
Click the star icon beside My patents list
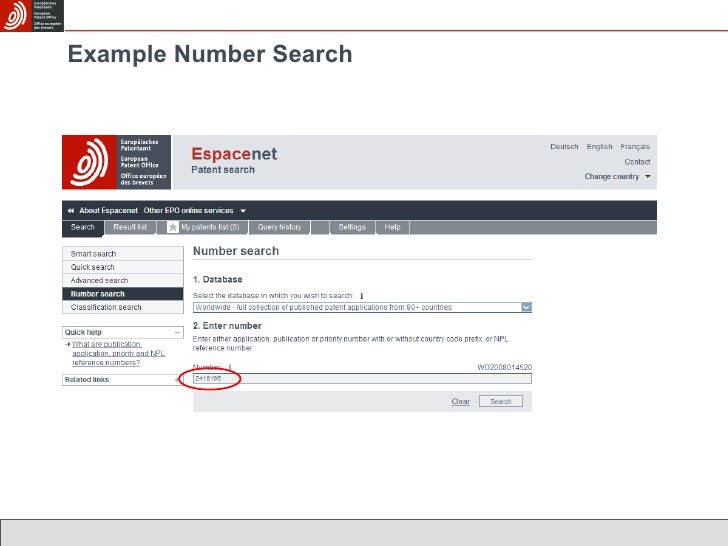[173, 227]
